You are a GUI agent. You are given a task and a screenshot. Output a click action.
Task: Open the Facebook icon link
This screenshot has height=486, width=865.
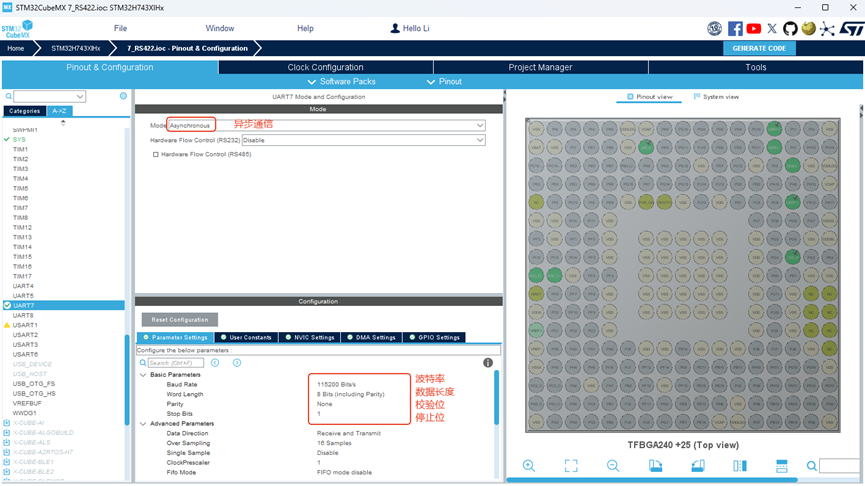click(x=735, y=29)
